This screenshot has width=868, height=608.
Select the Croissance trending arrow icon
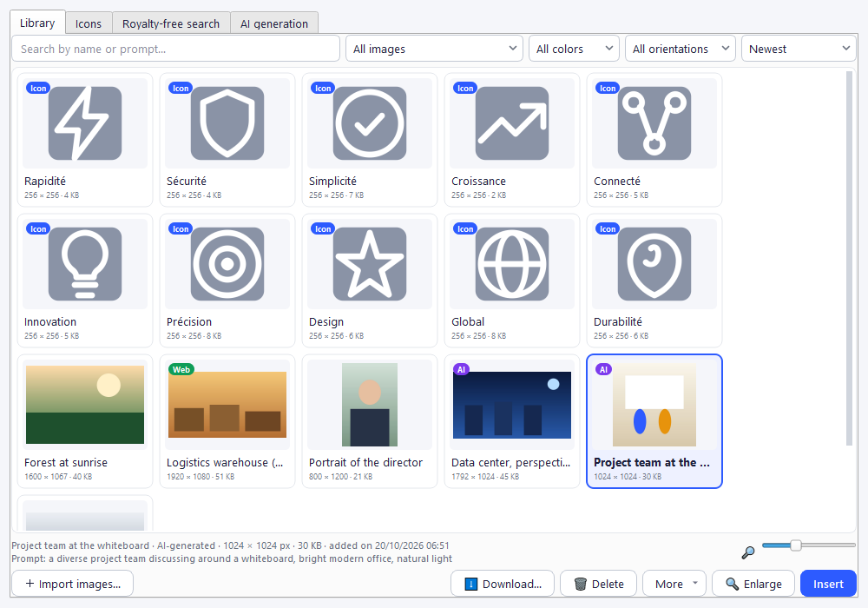tap(512, 123)
